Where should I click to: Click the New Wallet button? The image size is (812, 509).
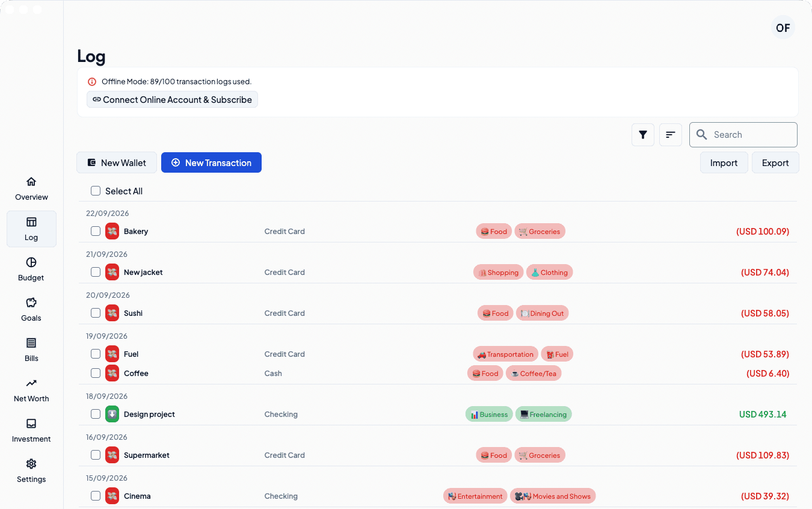(x=117, y=162)
